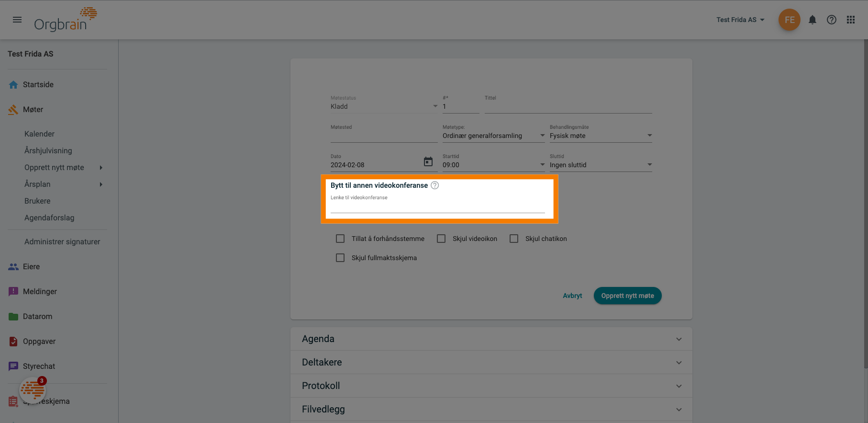Open notifications bell
Image resolution: width=868 pixels, height=423 pixels.
click(x=812, y=20)
